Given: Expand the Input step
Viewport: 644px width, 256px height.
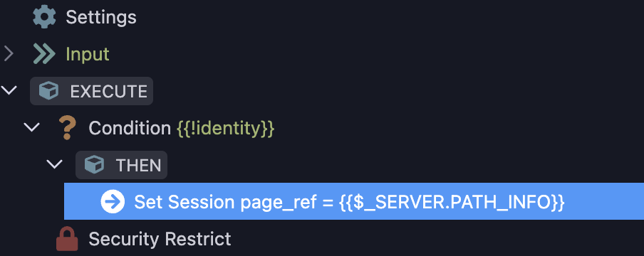Looking at the screenshot, I should click(9, 54).
